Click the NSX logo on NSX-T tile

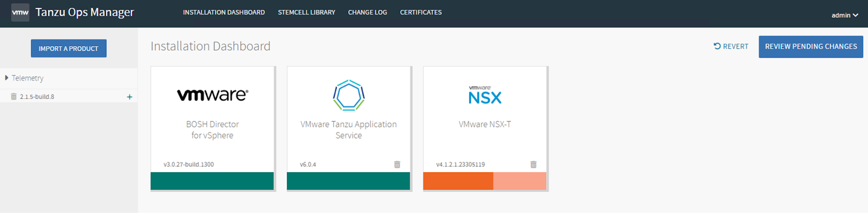[x=485, y=95]
